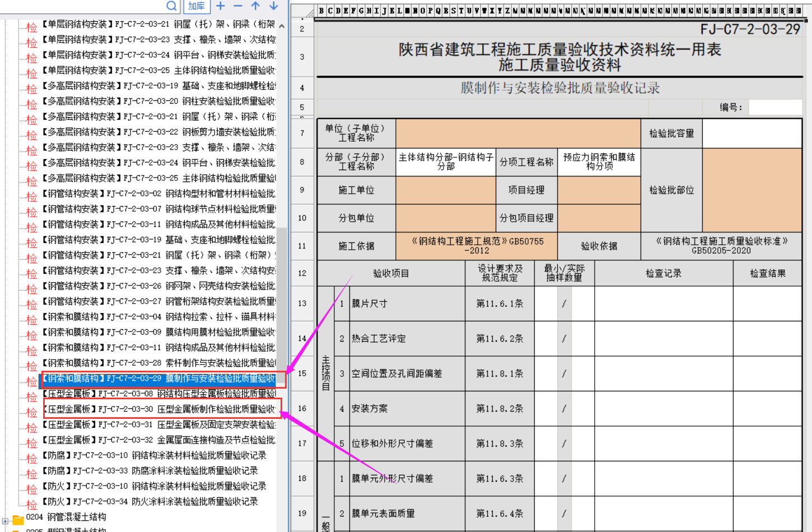This screenshot has height=532, width=812.
Task: Open 【钢索和膜结构】FJ-C7-2-03-09 膜结构用膜材 item
Action: (158, 332)
